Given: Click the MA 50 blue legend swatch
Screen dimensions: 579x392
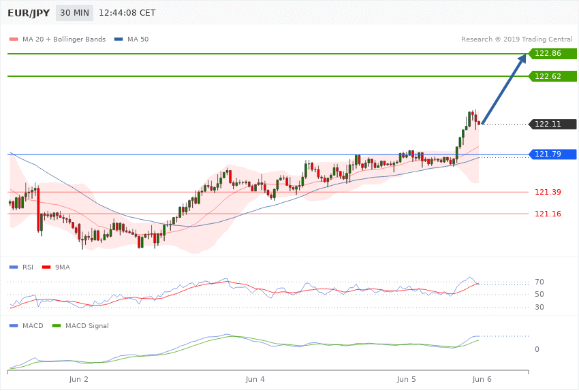Looking at the screenshot, I should tap(119, 39).
